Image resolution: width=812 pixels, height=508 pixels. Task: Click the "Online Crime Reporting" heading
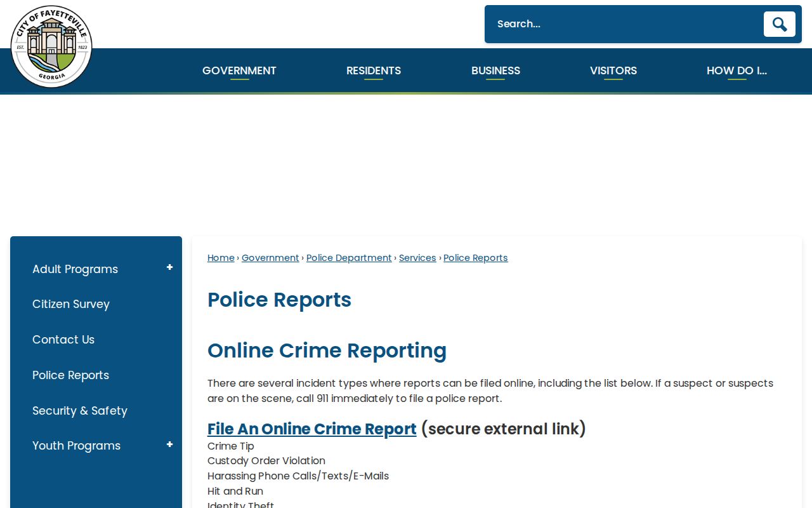tap(327, 351)
